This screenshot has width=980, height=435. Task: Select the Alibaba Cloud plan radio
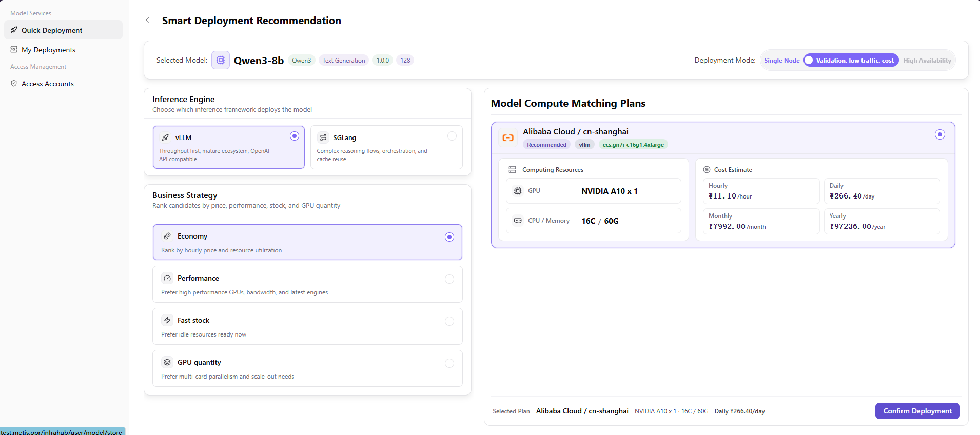pyautogui.click(x=940, y=134)
